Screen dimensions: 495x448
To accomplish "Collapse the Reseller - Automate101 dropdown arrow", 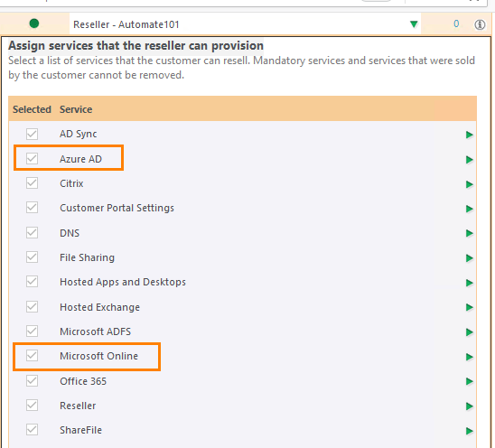I will [414, 24].
